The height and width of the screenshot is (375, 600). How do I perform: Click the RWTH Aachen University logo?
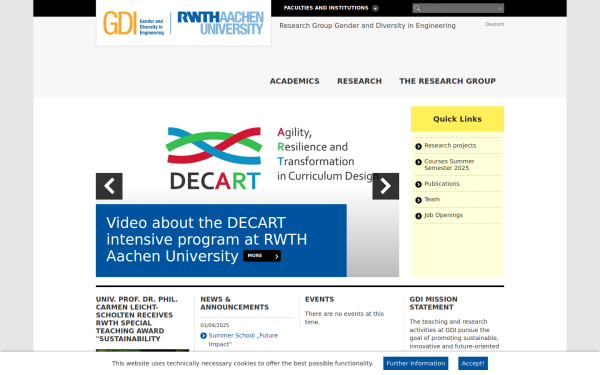[220, 23]
